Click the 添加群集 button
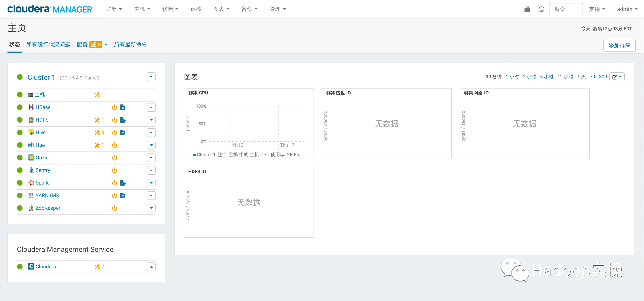The height and width of the screenshot is (301, 644). (619, 45)
